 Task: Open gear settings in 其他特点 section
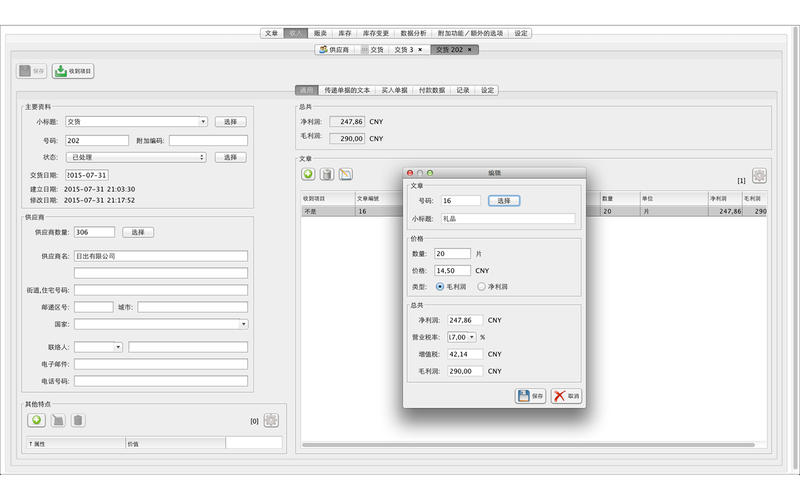click(271, 421)
